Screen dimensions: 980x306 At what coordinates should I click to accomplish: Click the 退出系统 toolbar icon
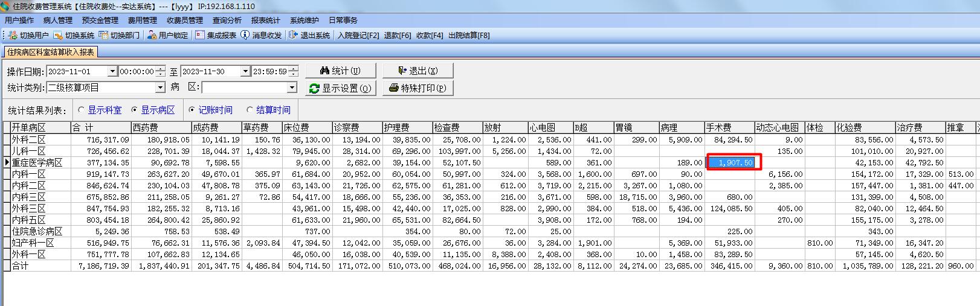[294, 35]
